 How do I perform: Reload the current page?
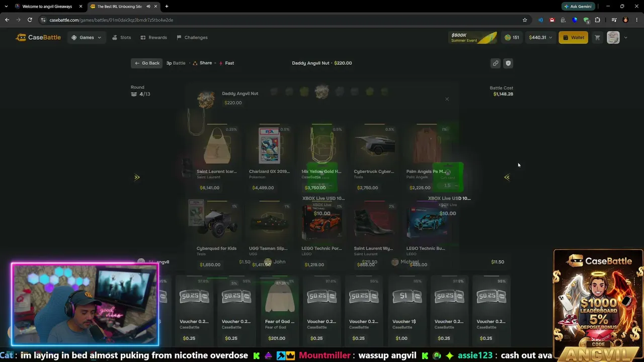30,20
